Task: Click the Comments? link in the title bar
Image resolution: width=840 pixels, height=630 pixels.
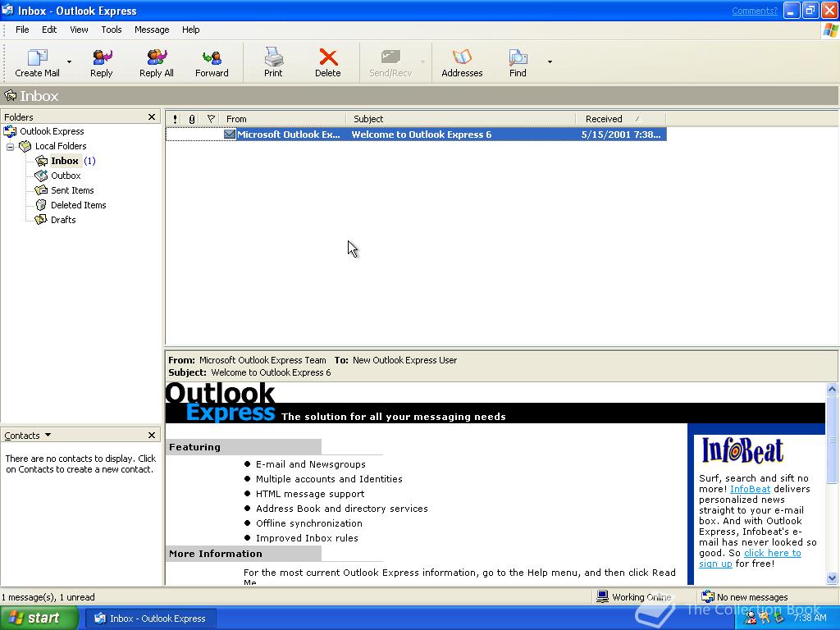Action: click(x=755, y=11)
